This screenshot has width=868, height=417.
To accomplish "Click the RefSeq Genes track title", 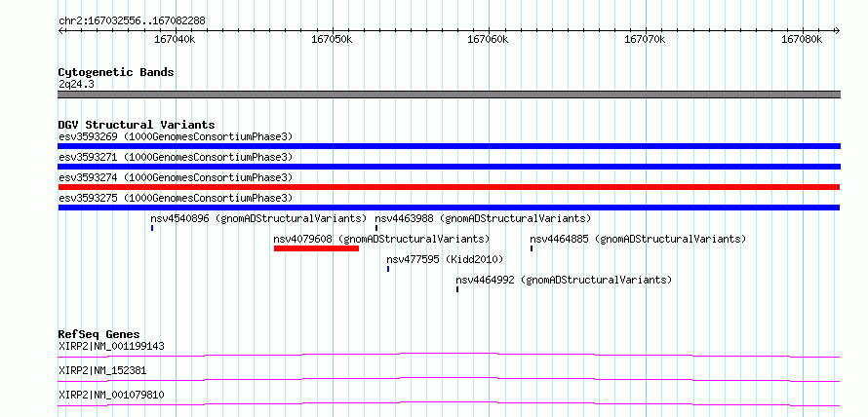I will (99, 334).
